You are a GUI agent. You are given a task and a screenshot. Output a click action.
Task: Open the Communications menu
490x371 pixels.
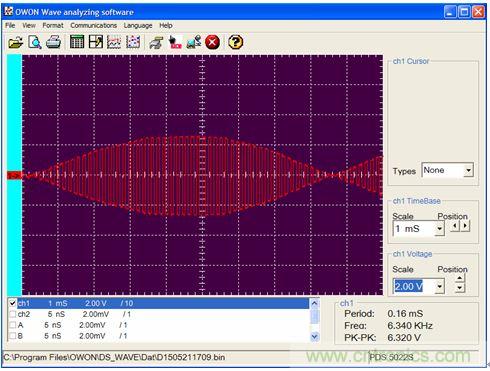coord(93,25)
